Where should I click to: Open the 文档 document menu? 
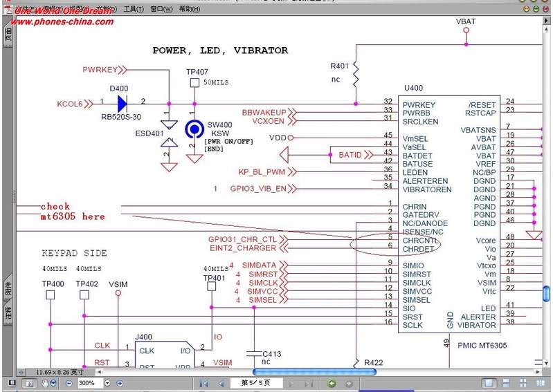[106, 9]
